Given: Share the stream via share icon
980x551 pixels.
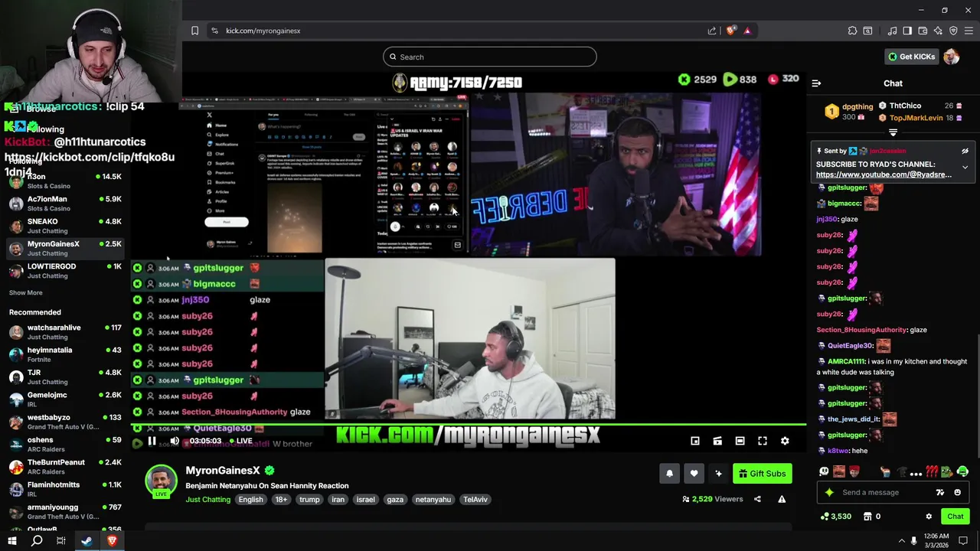Looking at the screenshot, I should coord(757,499).
